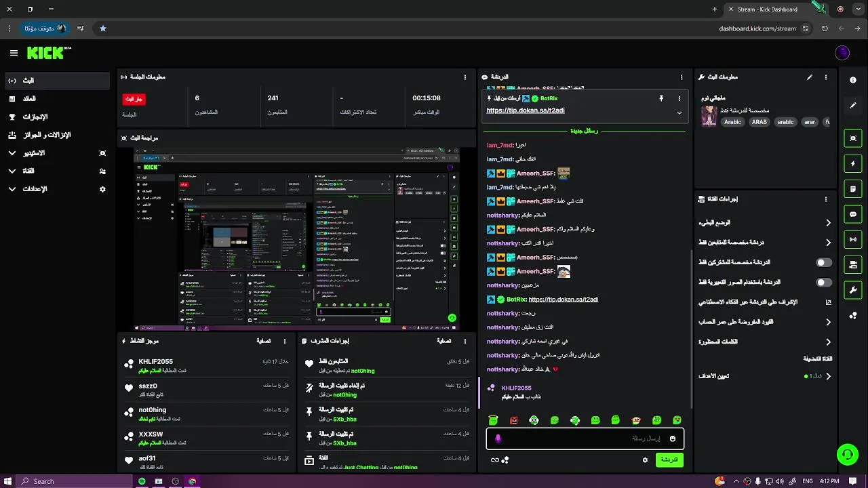
Task: Open العائد (Revenue) in the sidebar
Action: tap(57, 99)
